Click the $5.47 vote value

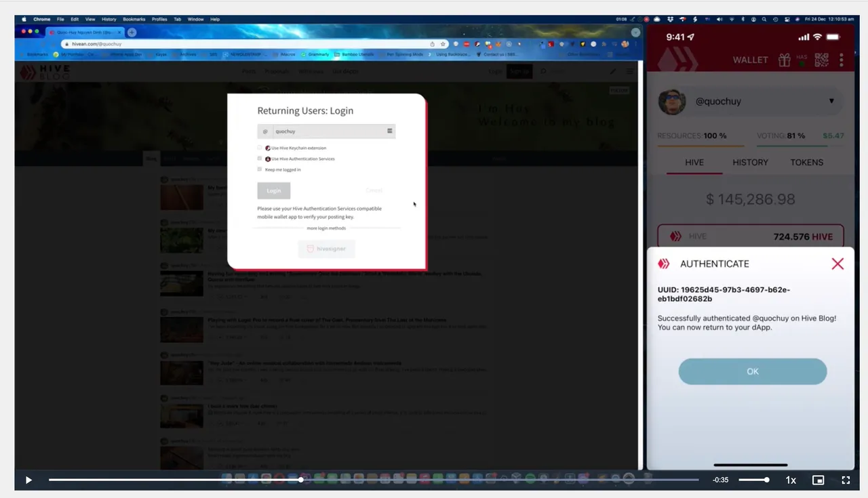pyautogui.click(x=833, y=136)
